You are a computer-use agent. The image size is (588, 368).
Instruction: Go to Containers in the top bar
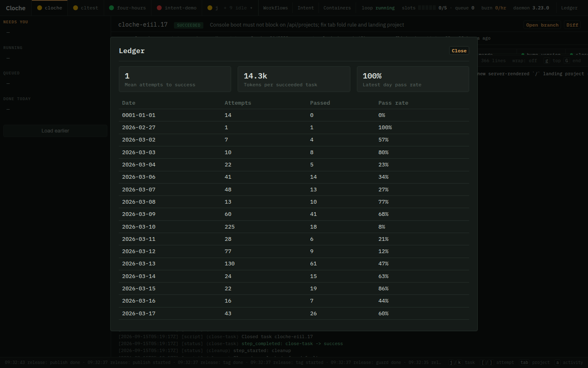click(x=337, y=8)
